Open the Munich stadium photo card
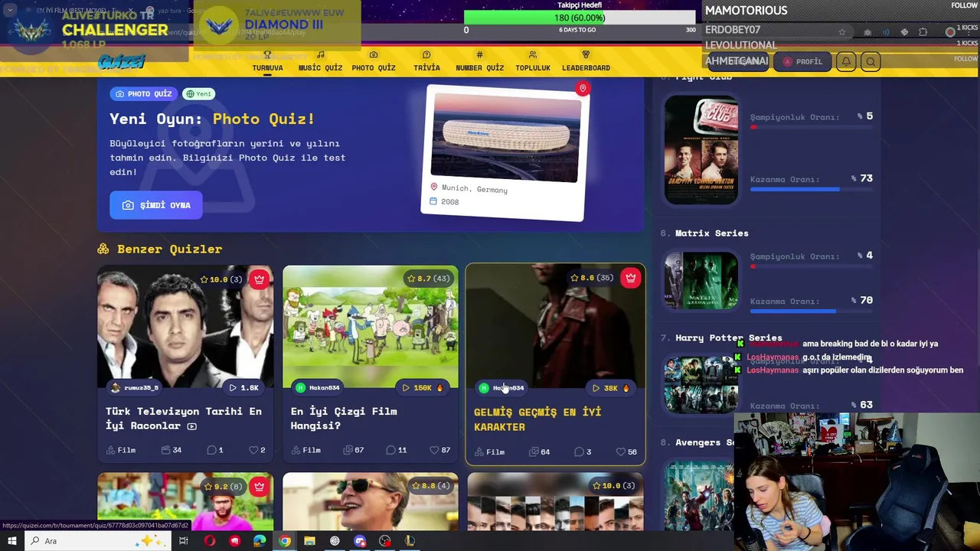The height and width of the screenshot is (551, 980). pyautogui.click(x=505, y=152)
